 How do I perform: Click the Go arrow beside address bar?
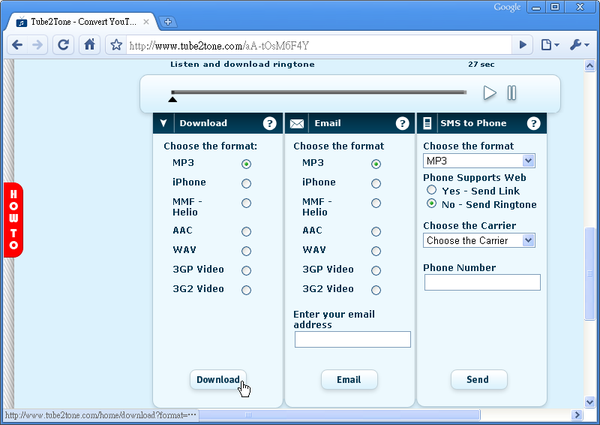tap(523, 45)
